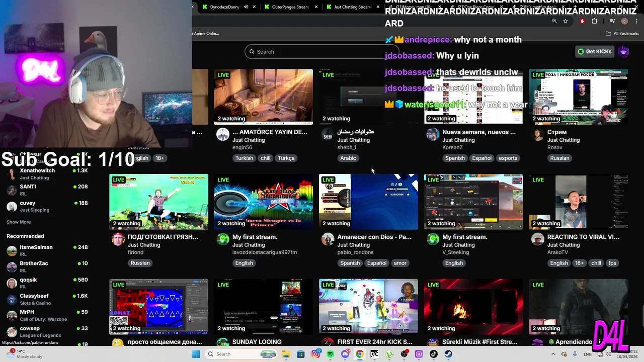The image size is (644, 362).
Task: Open BrotherZac in Recommended list
Action: [47, 266]
